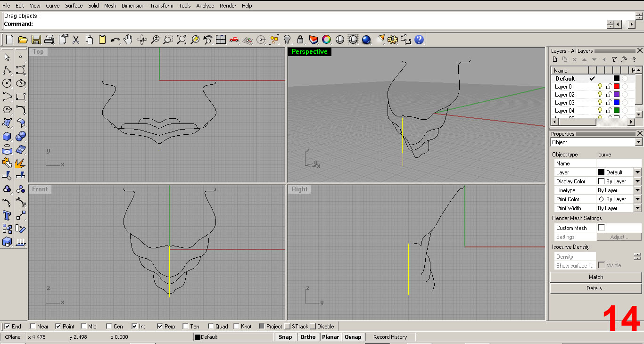Open the Analyze menu

pyautogui.click(x=205, y=6)
